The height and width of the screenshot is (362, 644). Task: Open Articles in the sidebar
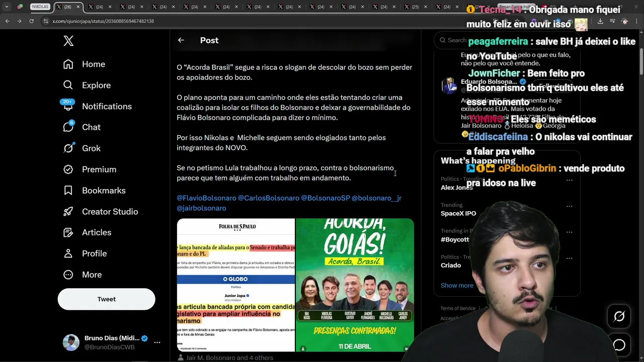click(x=87, y=232)
